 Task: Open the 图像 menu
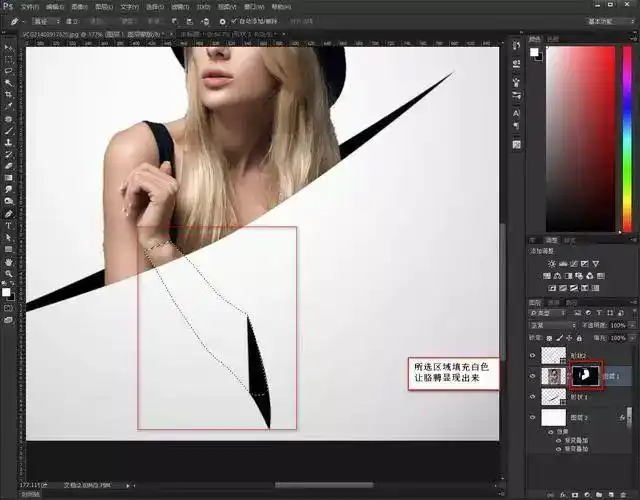coord(79,6)
